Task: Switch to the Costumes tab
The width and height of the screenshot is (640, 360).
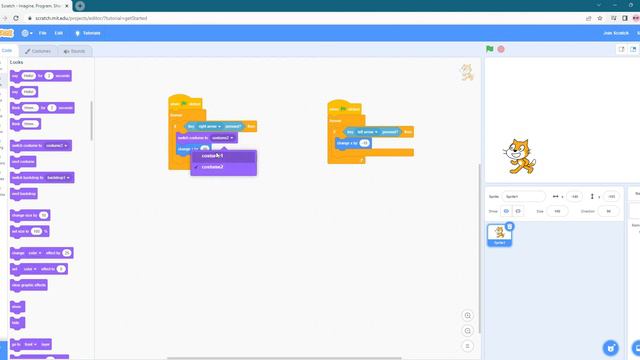Action: [x=38, y=51]
